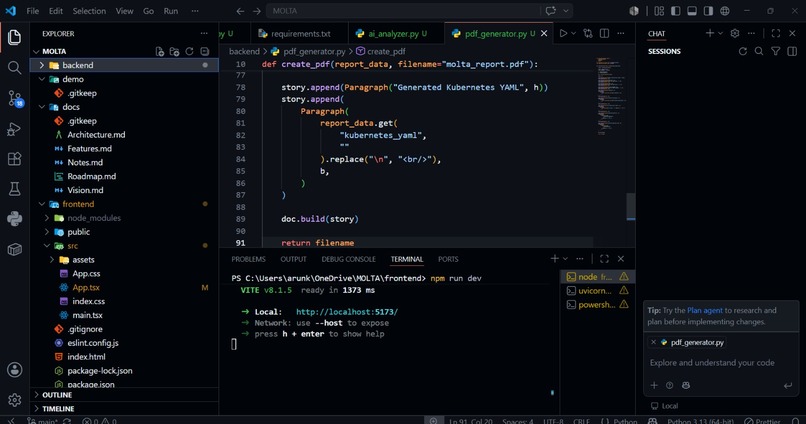Open editor More Actions menu
The image size is (806, 424).
coord(621,33)
